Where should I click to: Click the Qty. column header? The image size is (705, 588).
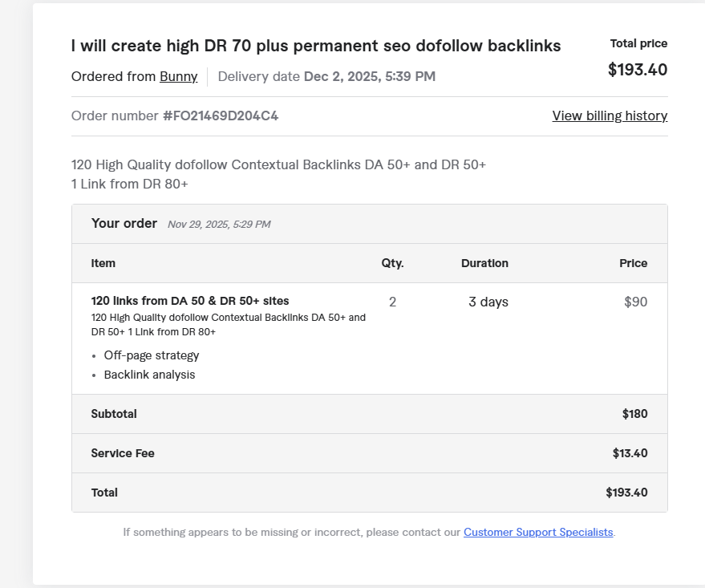tap(392, 263)
